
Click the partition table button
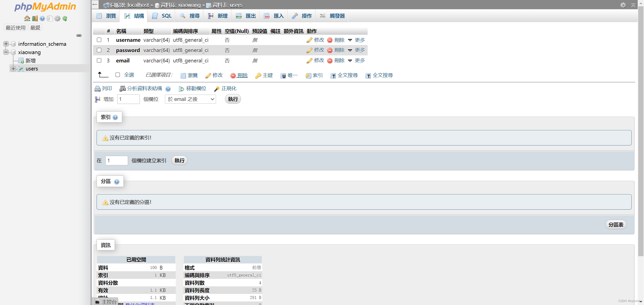(x=616, y=224)
